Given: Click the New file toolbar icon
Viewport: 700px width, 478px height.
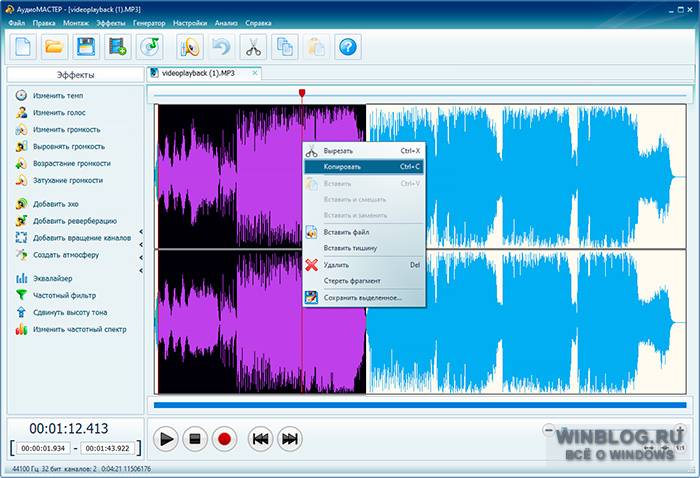Looking at the screenshot, I should tap(24, 45).
